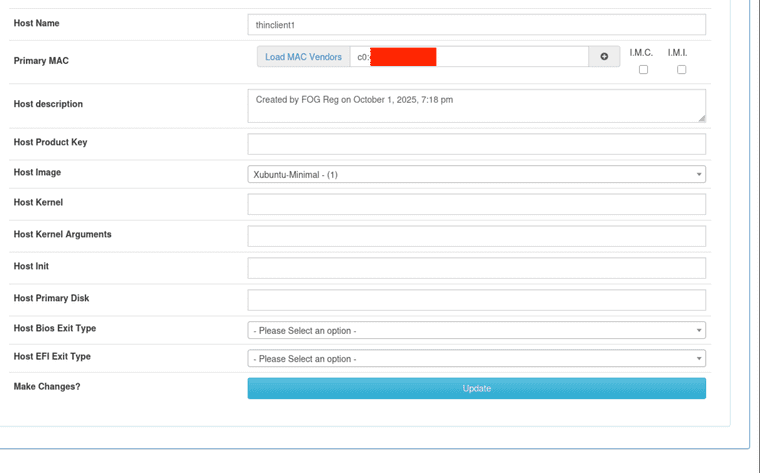The image size is (760, 473).
Task: Click the plus icon to add MAC
Action: [x=604, y=57]
